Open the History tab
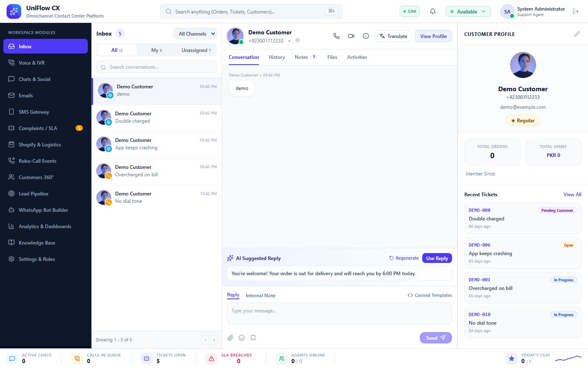Image resolution: width=588 pixels, height=368 pixels. pos(277,57)
